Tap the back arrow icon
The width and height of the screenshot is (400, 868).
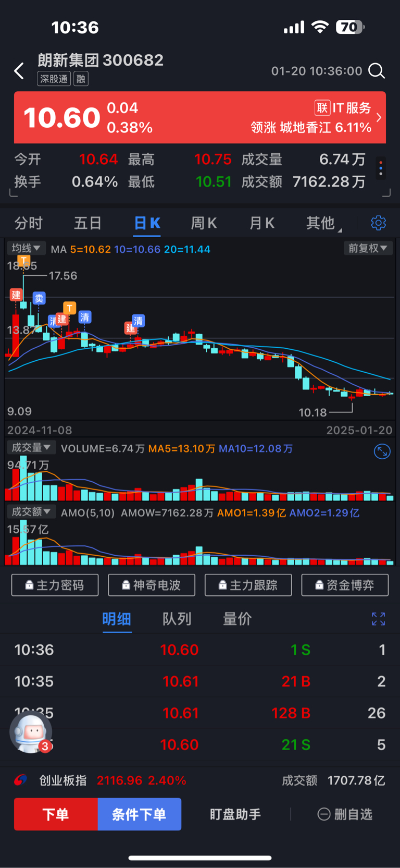click(19, 71)
